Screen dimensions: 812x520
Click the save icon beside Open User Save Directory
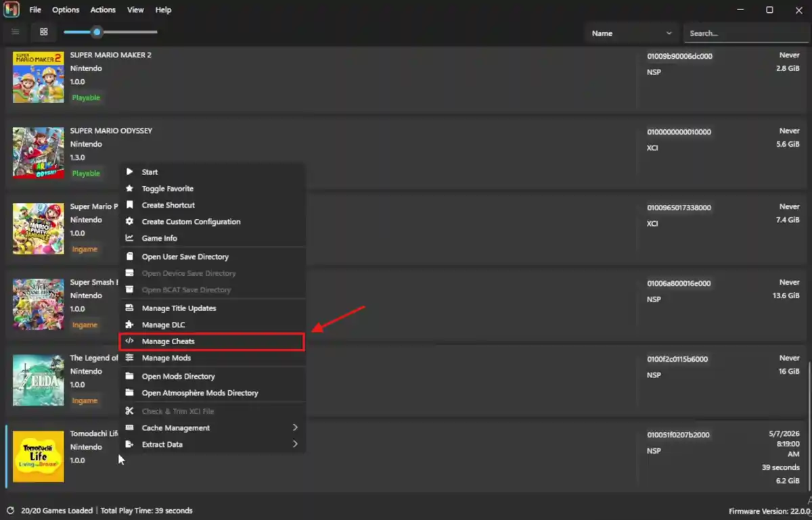click(129, 256)
